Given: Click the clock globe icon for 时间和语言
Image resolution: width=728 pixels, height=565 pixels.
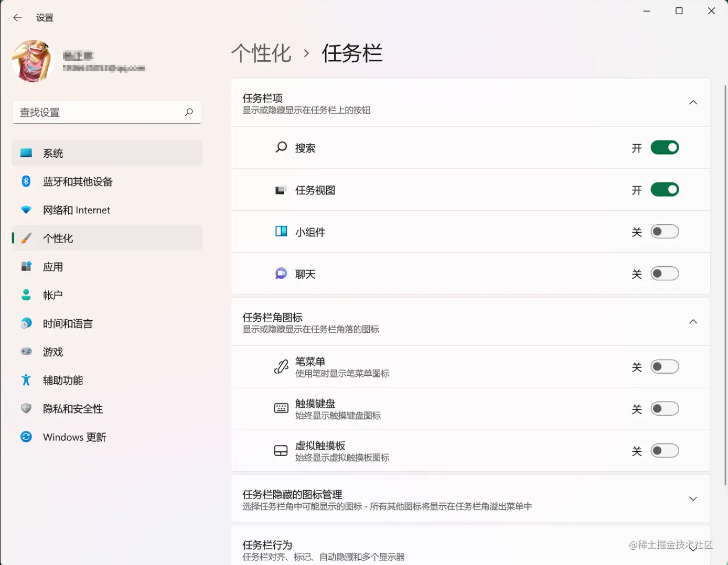Looking at the screenshot, I should point(26,323).
